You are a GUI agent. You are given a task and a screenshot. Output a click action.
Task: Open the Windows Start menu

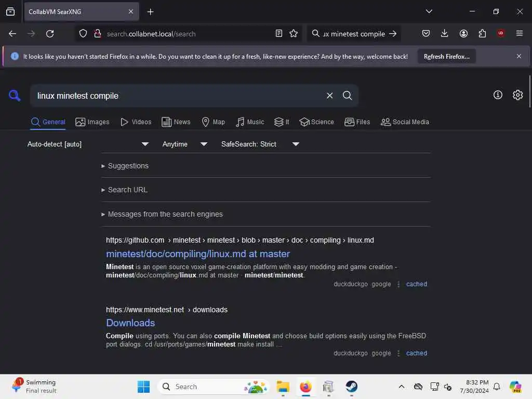[143, 387]
